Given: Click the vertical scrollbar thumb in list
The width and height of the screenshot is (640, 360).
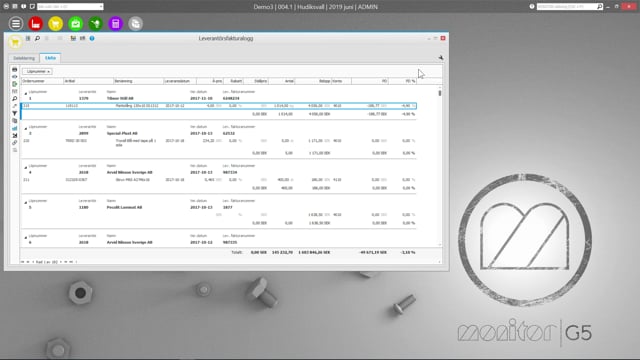Looking at the screenshot, I should (x=440, y=93).
